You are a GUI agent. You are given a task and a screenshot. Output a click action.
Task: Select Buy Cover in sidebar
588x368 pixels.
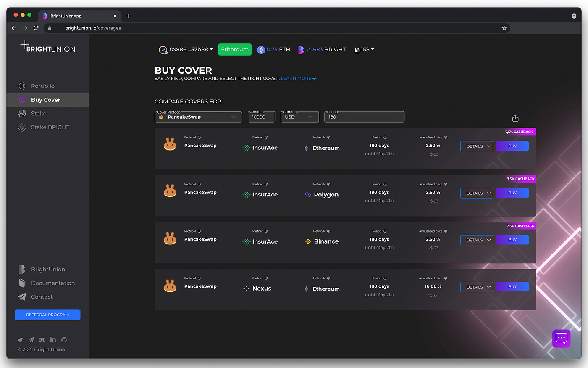(47, 100)
